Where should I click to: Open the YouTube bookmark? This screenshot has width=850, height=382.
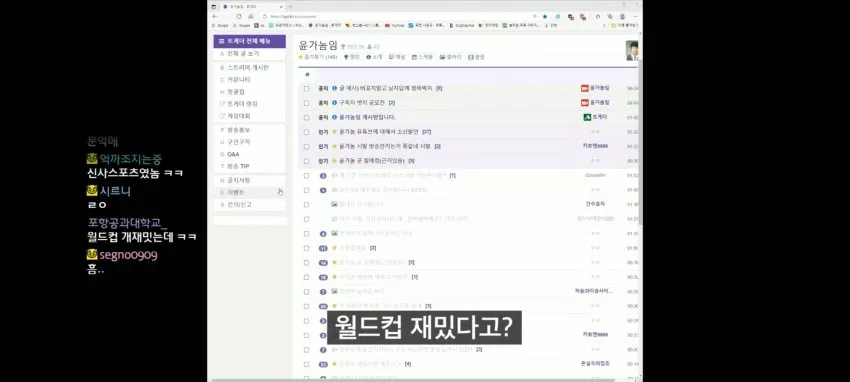[x=395, y=25]
